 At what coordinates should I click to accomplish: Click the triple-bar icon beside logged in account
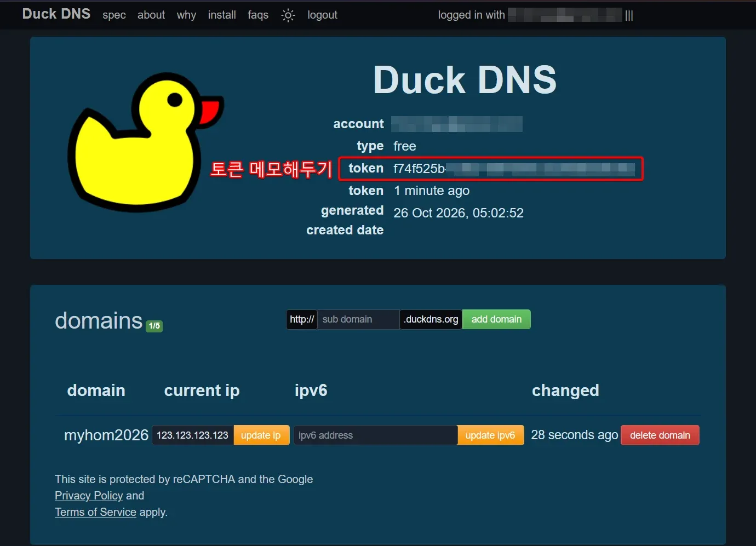click(x=629, y=15)
